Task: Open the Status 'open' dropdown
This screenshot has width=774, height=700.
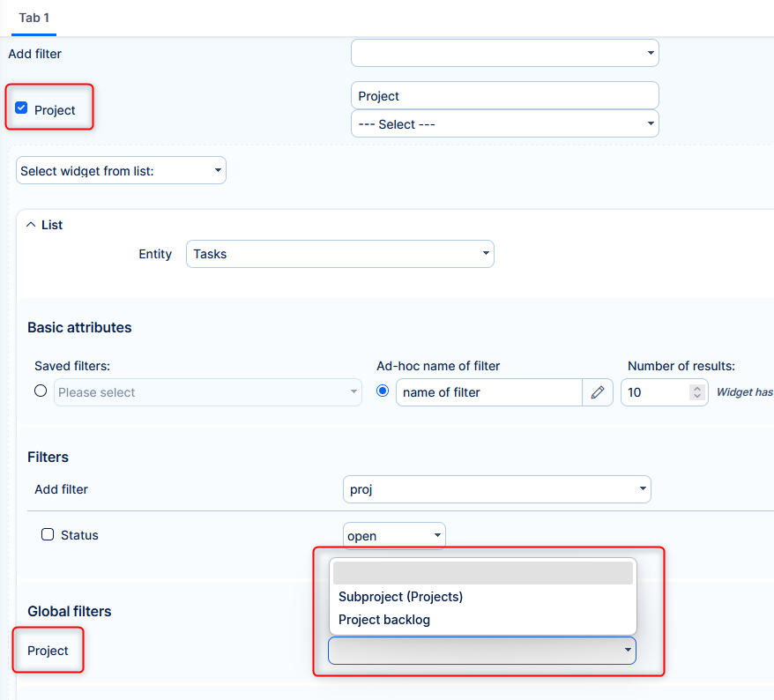Action: tap(393, 536)
